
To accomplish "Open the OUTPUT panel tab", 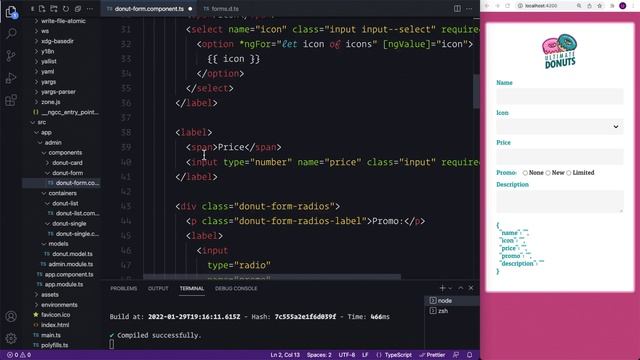I will (x=158, y=289).
